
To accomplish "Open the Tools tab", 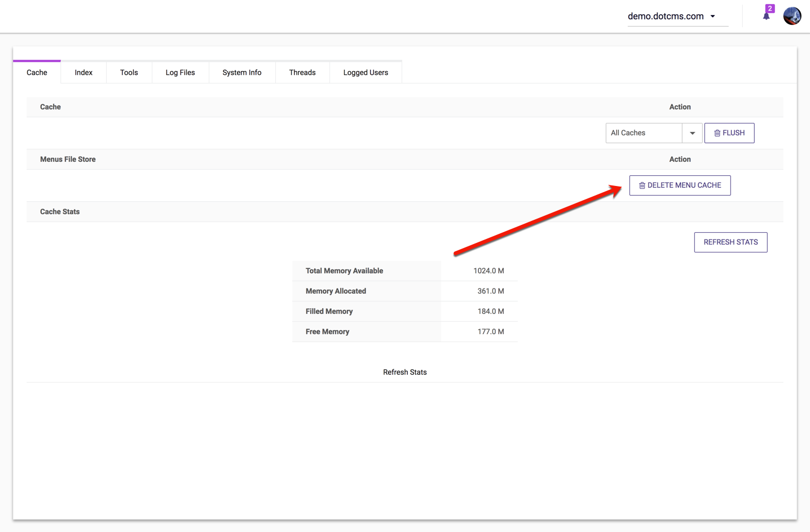I will (129, 73).
